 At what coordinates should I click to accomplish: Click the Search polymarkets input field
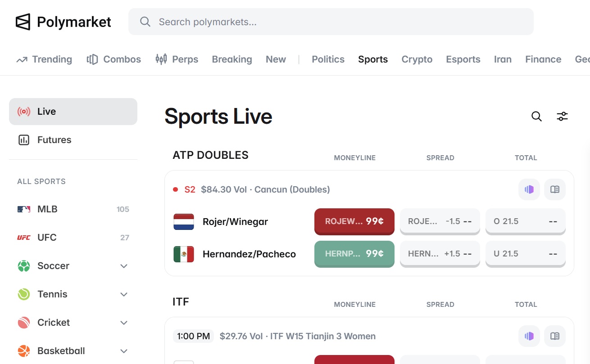click(x=331, y=22)
